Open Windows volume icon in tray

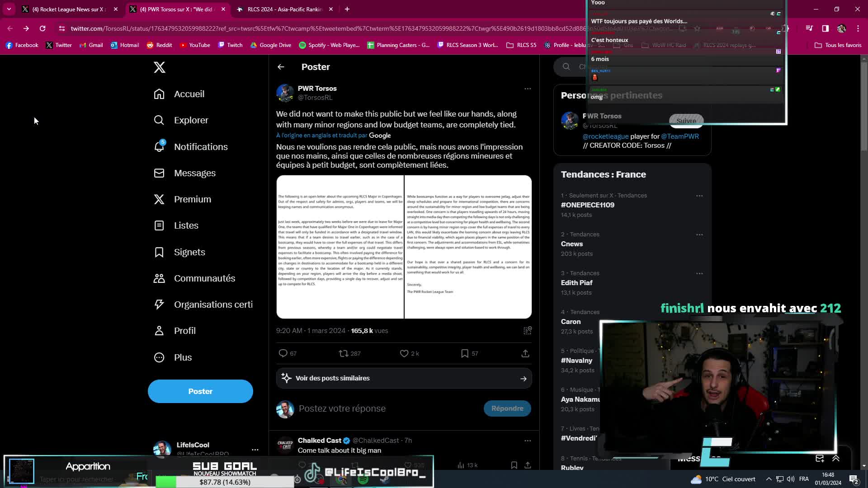(x=791, y=479)
